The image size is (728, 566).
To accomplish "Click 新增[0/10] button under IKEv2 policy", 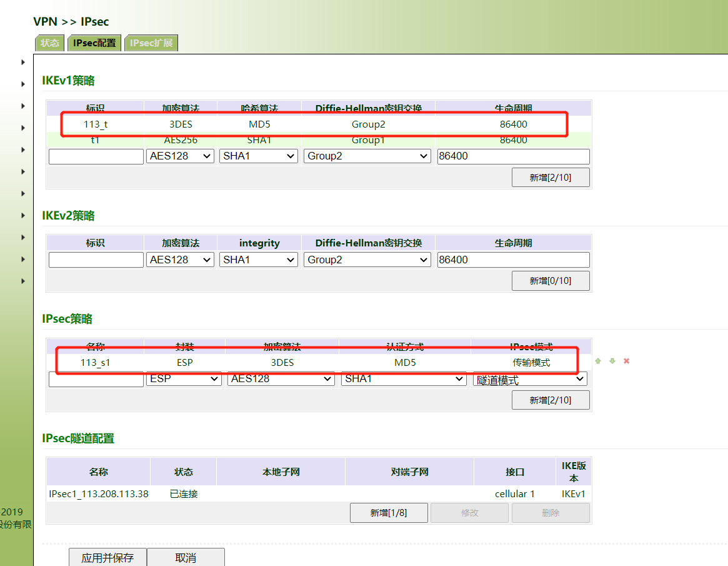I will tap(550, 281).
